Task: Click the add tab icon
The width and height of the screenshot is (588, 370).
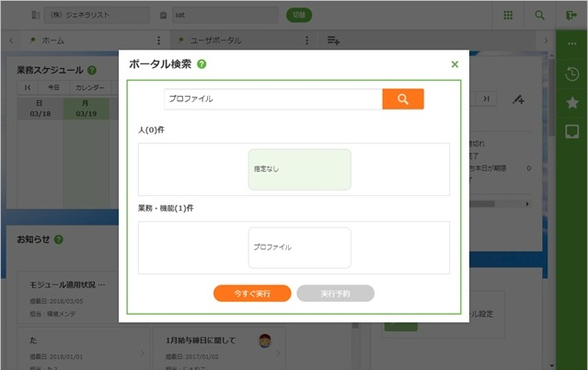Action: click(334, 40)
